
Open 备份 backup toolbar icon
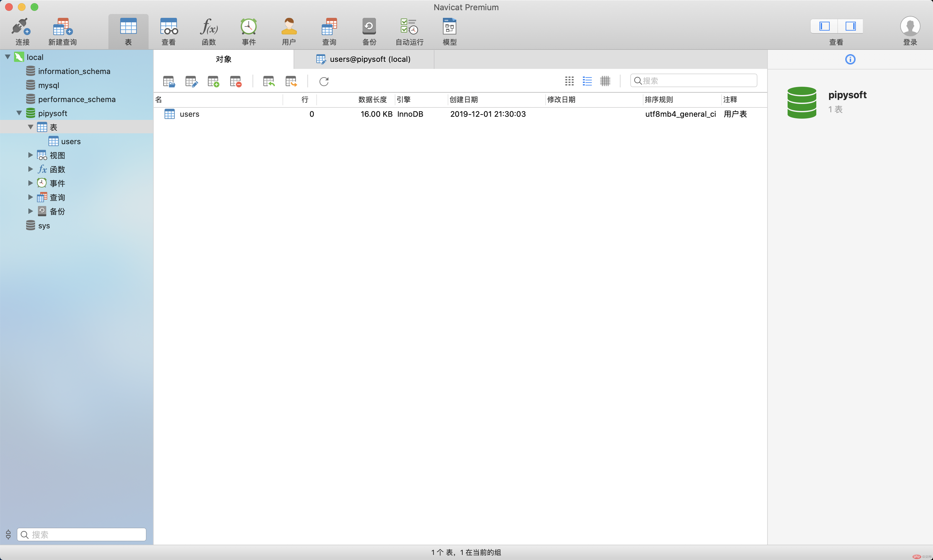[x=369, y=27]
